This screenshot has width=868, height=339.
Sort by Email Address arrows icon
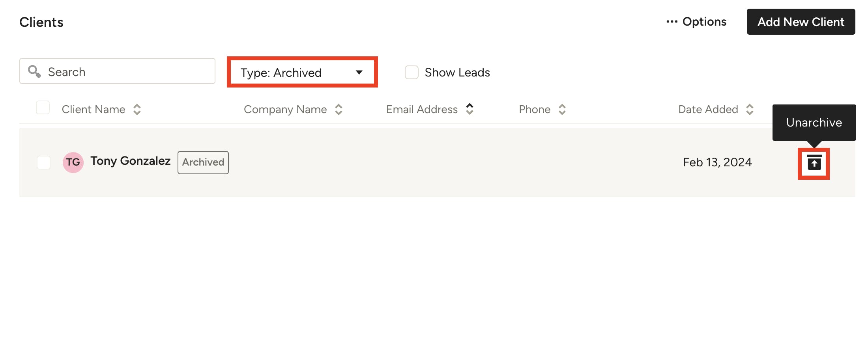coord(470,109)
